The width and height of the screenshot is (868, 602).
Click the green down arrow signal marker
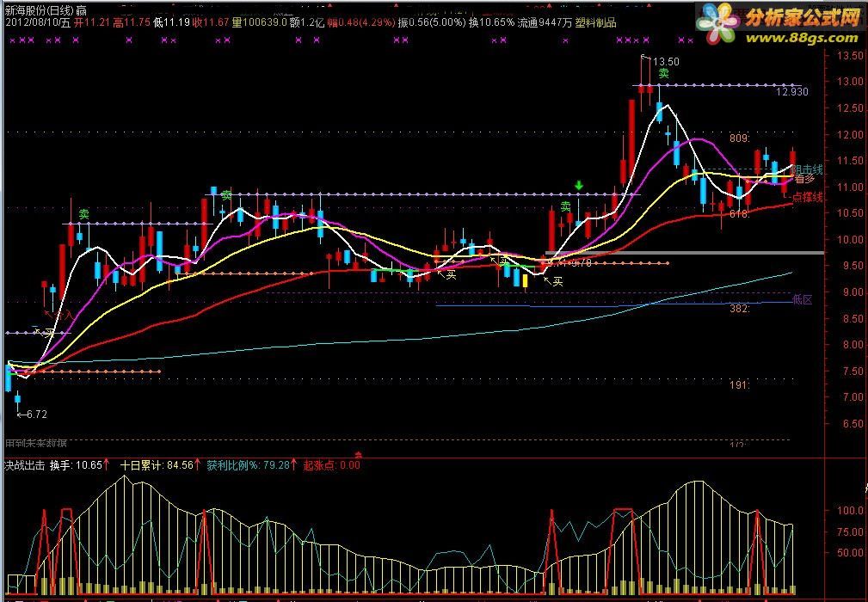point(579,185)
